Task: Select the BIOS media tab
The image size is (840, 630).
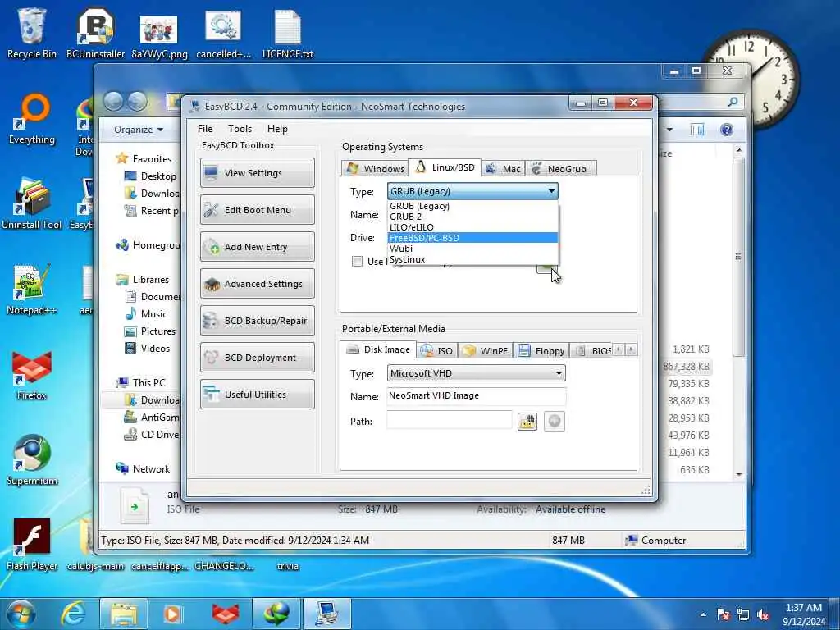Action: pos(592,351)
